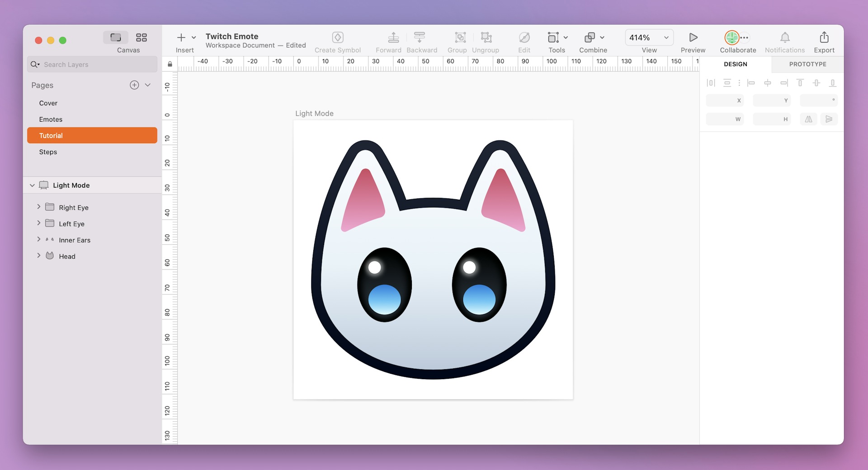
Task: Select the Group icon in the toolbar
Action: point(459,38)
